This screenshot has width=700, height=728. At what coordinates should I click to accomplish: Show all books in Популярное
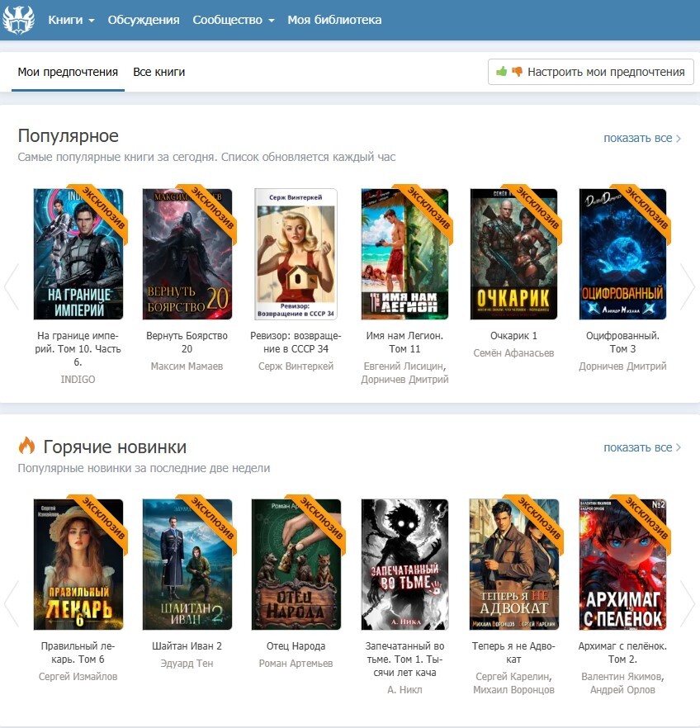point(642,139)
